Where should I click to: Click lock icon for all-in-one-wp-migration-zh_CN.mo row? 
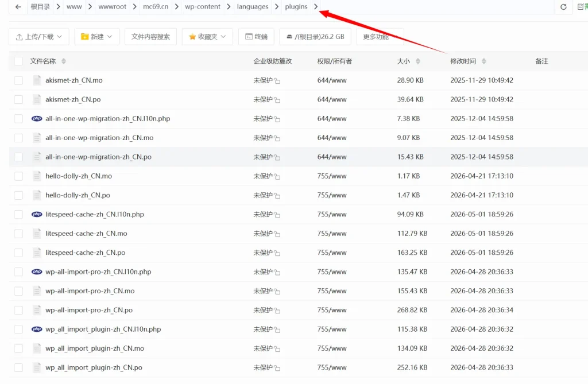(277, 138)
